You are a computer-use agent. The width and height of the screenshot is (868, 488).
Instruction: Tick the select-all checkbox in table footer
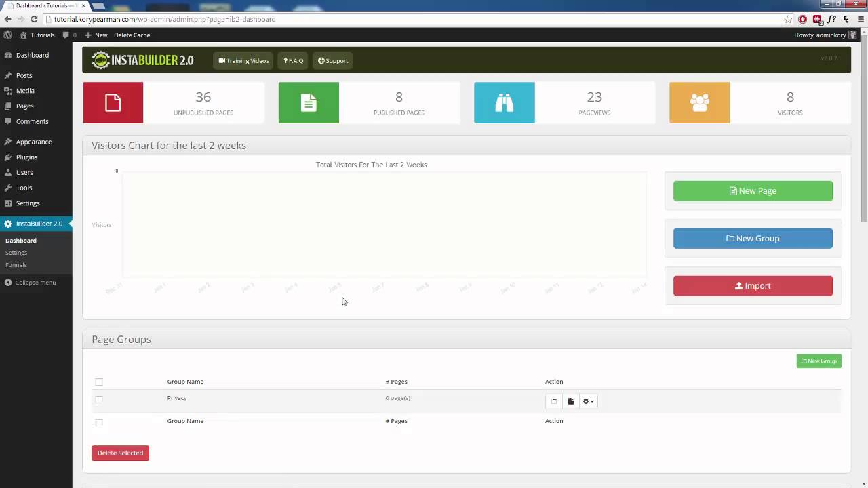click(x=99, y=422)
